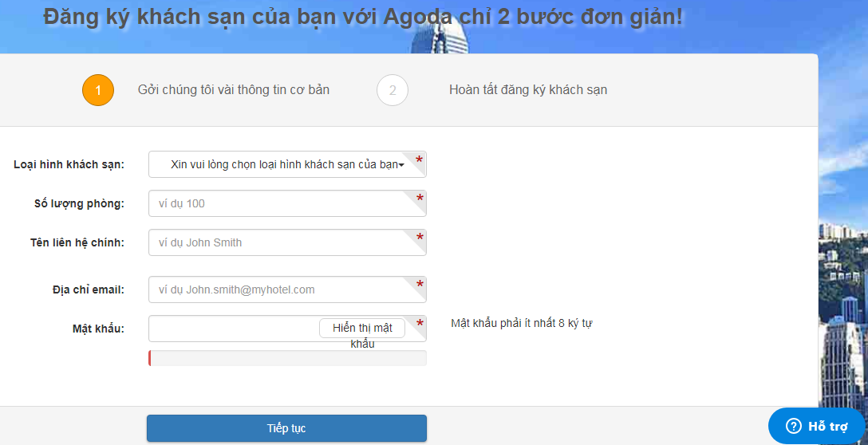
Task: Click the 'Mật khẩu phải ít nhất 8 ký tự' hint
Action: pos(522,323)
